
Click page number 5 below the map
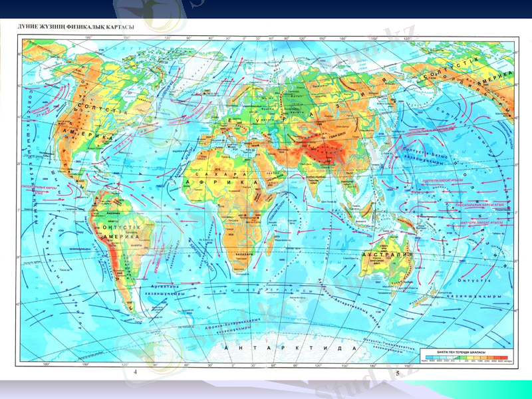pyautogui.click(x=397, y=374)
